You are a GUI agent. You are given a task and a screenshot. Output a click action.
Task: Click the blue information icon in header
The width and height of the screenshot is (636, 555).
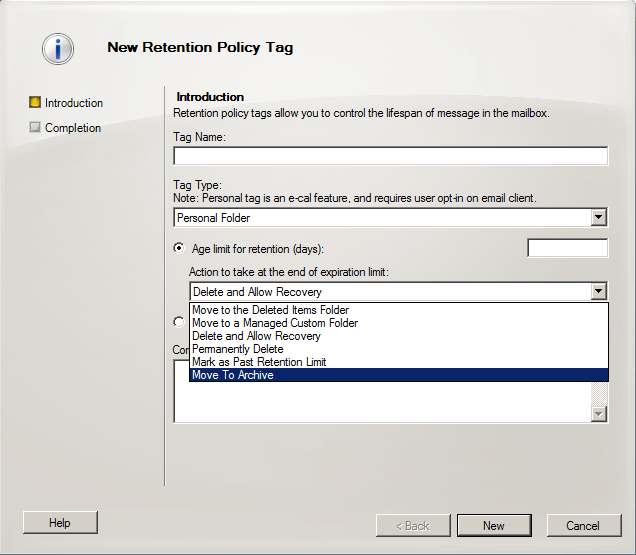pyautogui.click(x=58, y=48)
